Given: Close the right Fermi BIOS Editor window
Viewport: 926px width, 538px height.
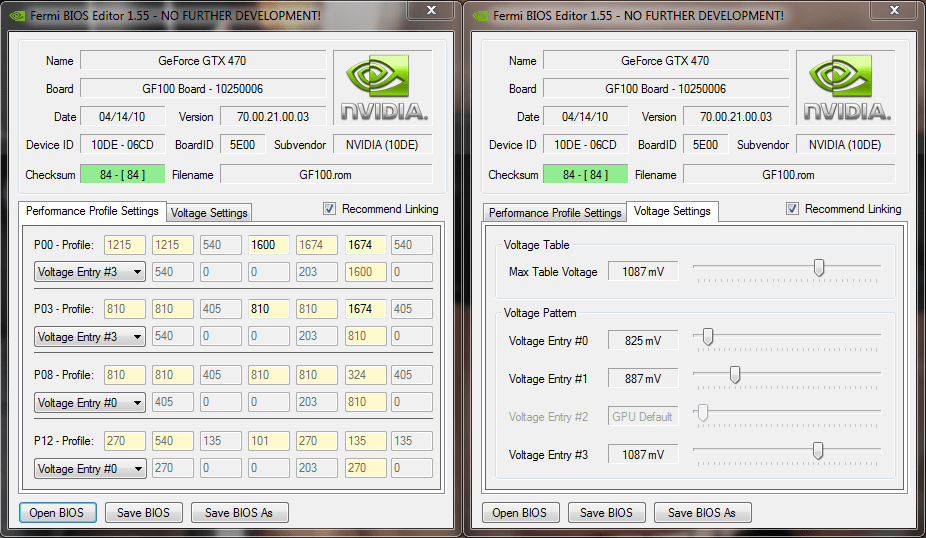Looking at the screenshot, I should 895,10.
